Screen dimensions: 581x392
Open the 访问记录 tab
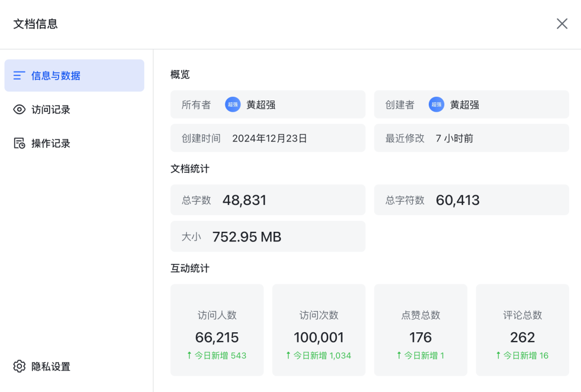click(x=51, y=110)
